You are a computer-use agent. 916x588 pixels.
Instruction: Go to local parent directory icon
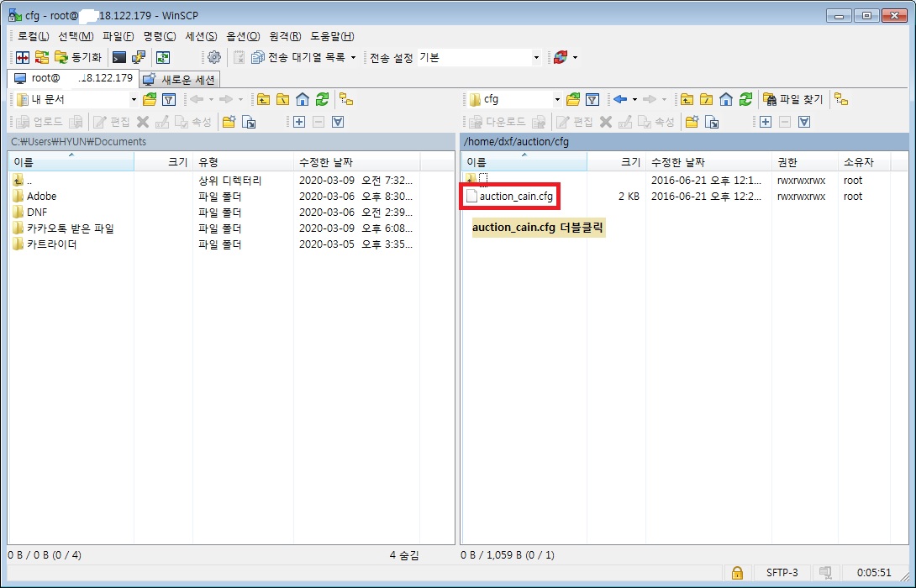click(x=264, y=100)
